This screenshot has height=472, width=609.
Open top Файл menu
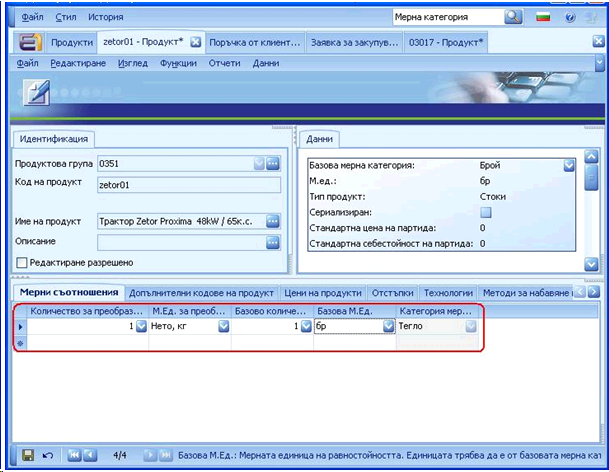coord(32,17)
